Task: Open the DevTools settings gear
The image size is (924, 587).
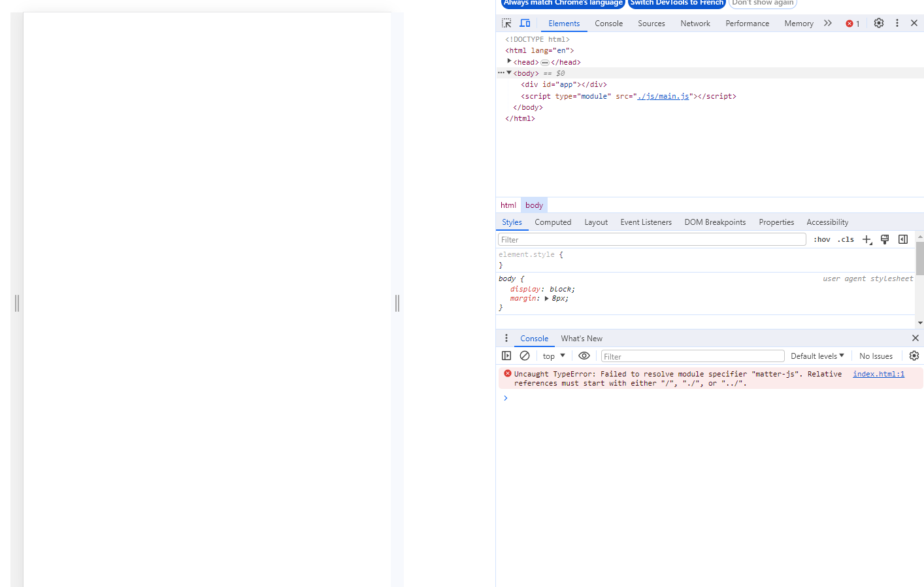Action: tap(879, 23)
